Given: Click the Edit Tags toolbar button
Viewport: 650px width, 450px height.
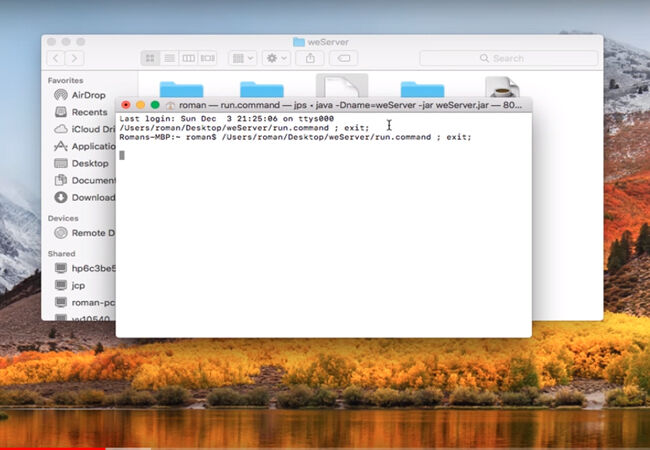Looking at the screenshot, I should click(344, 58).
